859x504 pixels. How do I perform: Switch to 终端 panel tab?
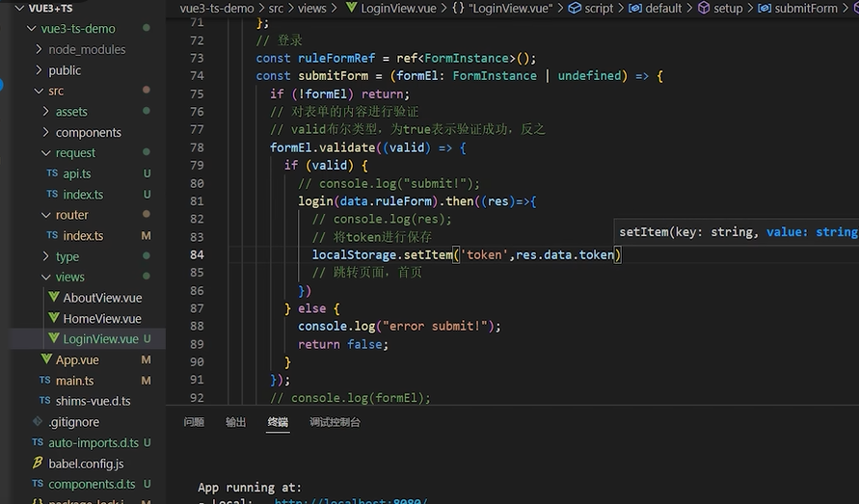278,422
